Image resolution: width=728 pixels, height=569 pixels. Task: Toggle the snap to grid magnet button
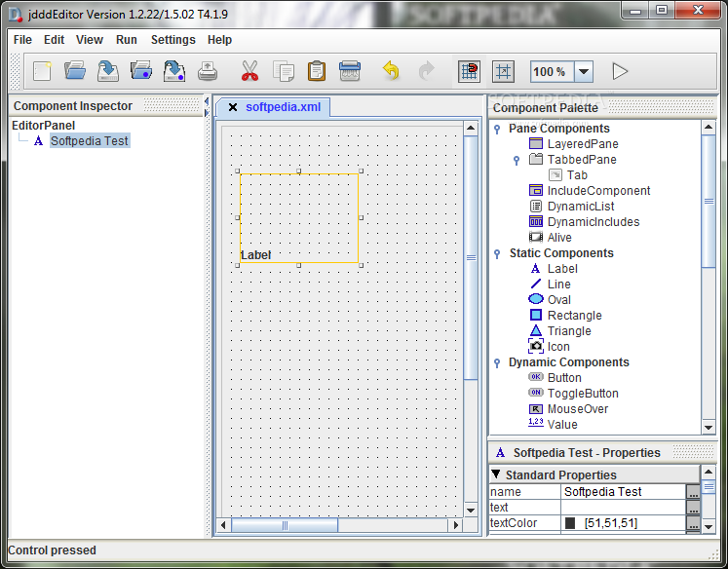tap(469, 71)
